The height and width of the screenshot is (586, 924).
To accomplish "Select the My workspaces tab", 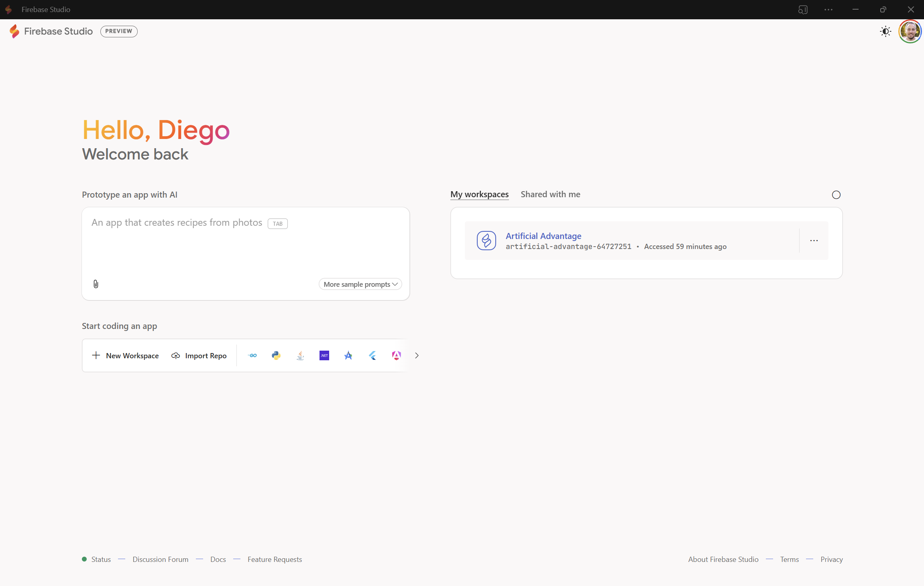I will pos(479,194).
